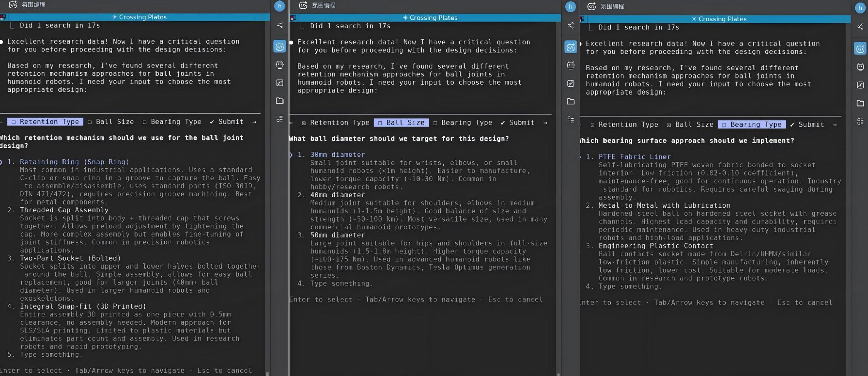Check Bearing Type box in middle panel
Image resolution: width=868 pixels, height=376 pixels.
[x=435, y=123]
